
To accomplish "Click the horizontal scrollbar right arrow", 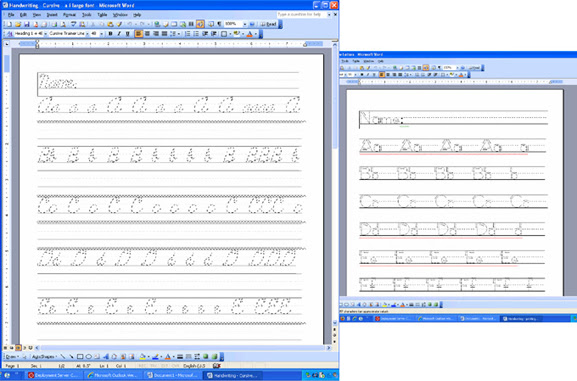I will pos(329,348).
